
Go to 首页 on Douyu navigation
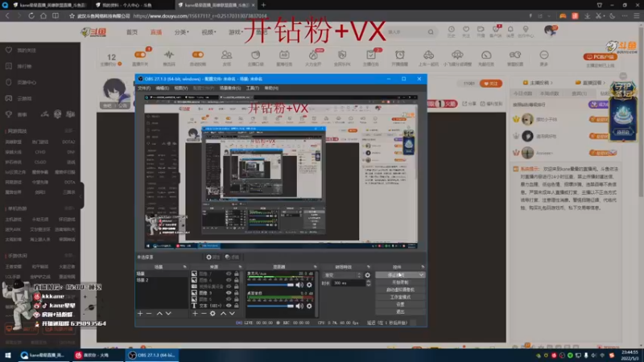click(132, 32)
